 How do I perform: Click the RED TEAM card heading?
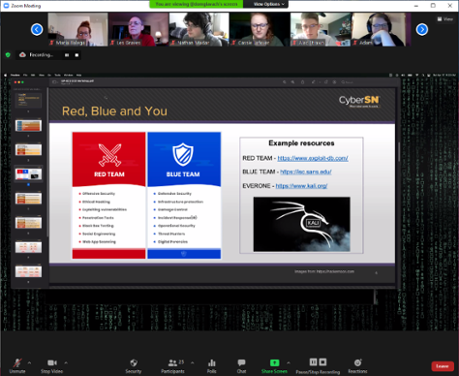(109, 174)
